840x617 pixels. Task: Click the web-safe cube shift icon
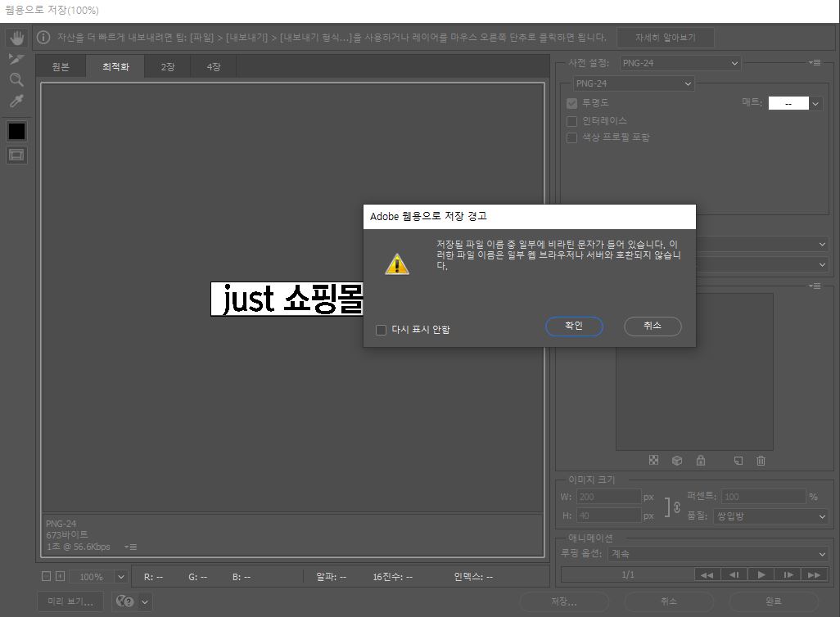tap(677, 460)
